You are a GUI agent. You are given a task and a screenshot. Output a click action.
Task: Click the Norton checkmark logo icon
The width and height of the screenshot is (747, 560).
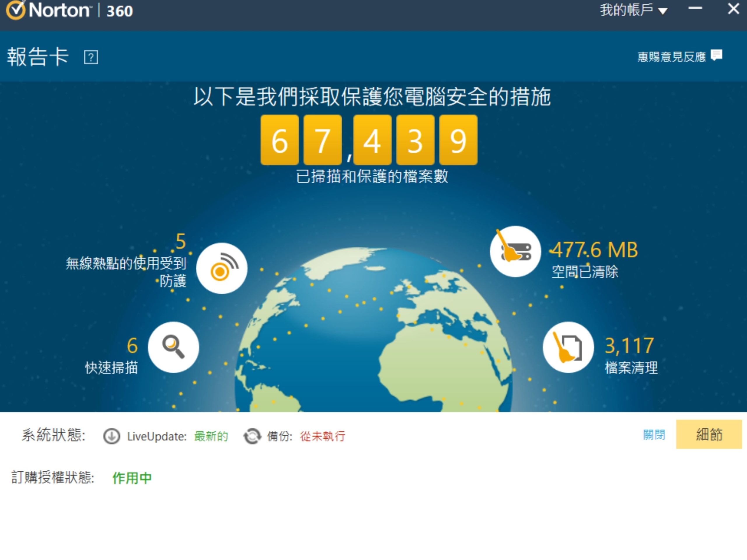(x=15, y=10)
